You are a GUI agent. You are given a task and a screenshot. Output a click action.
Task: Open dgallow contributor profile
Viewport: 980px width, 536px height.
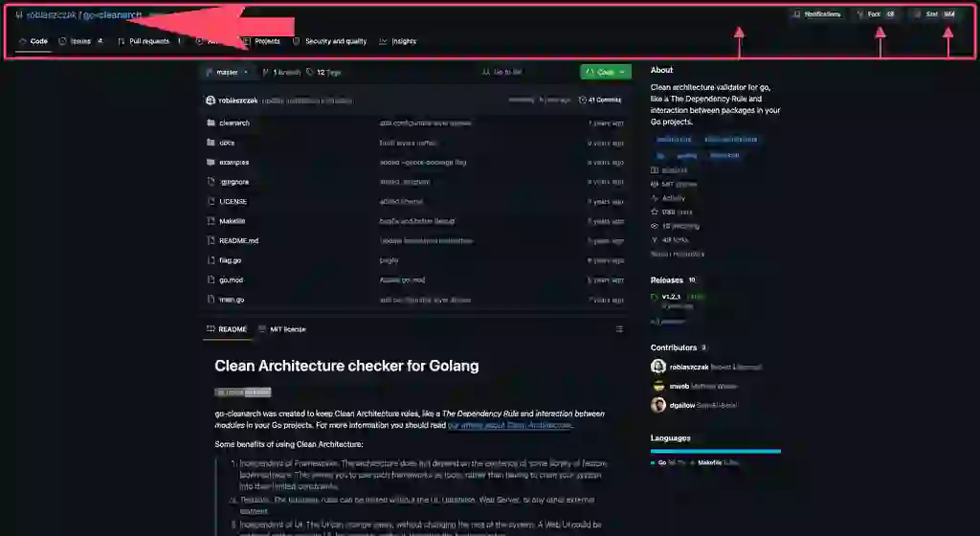click(x=681, y=405)
